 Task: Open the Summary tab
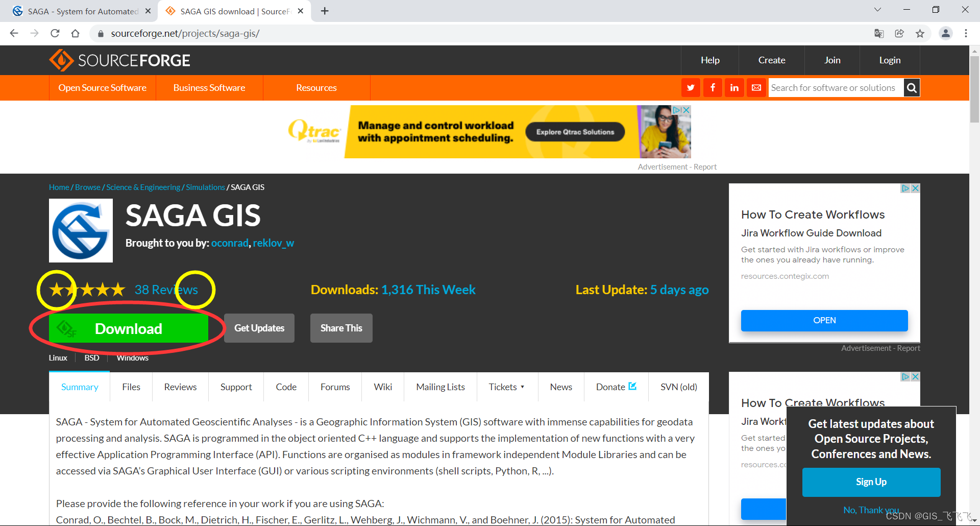[80, 387]
